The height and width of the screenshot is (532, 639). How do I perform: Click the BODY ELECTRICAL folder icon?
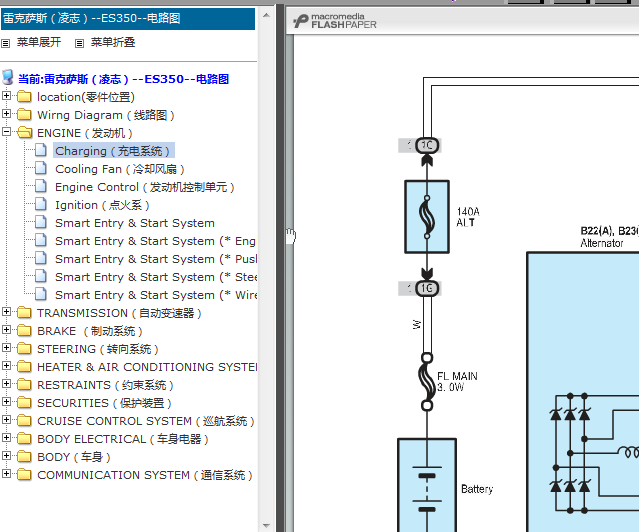24,439
